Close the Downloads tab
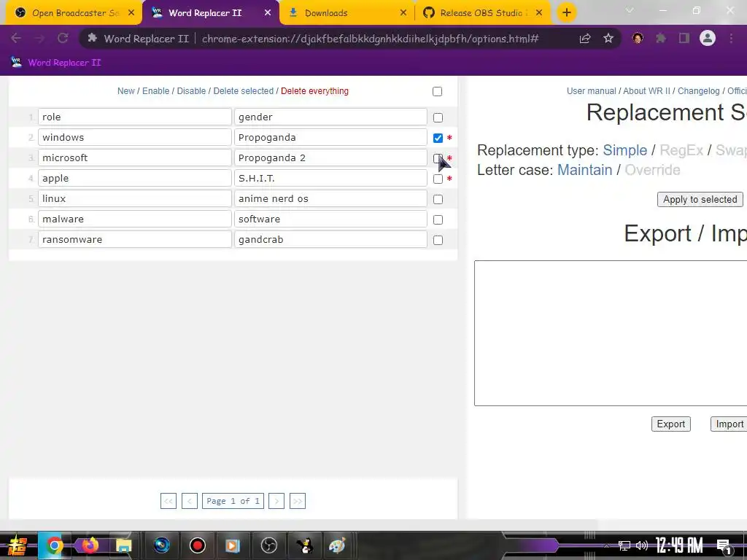The image size is (747, 560). [403, 13]
